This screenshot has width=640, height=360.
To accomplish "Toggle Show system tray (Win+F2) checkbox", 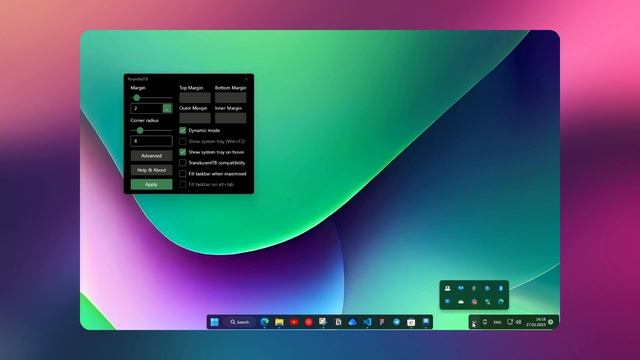I will (183, 141).
